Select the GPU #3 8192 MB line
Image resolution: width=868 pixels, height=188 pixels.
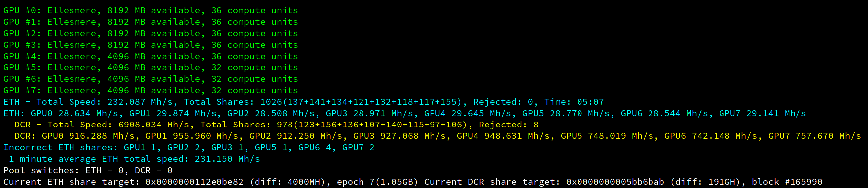click(x=151, y=45)
